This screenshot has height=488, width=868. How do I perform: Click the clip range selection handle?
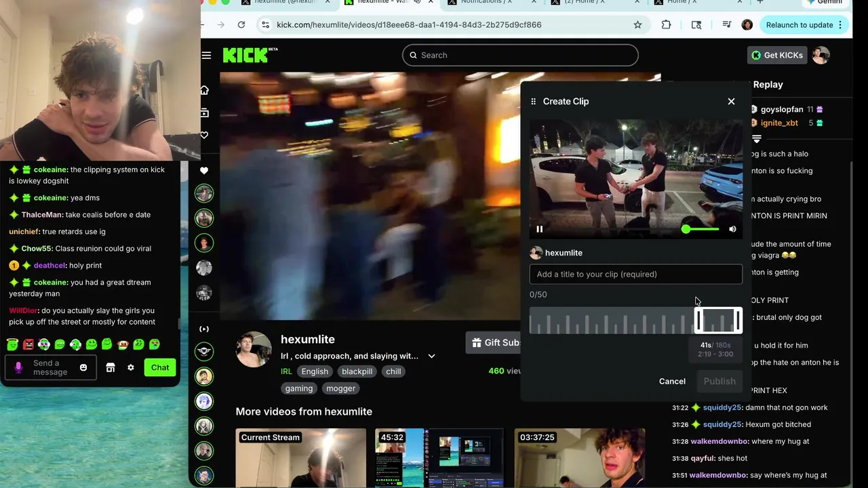pyautogui.click(x=718, y=321)
